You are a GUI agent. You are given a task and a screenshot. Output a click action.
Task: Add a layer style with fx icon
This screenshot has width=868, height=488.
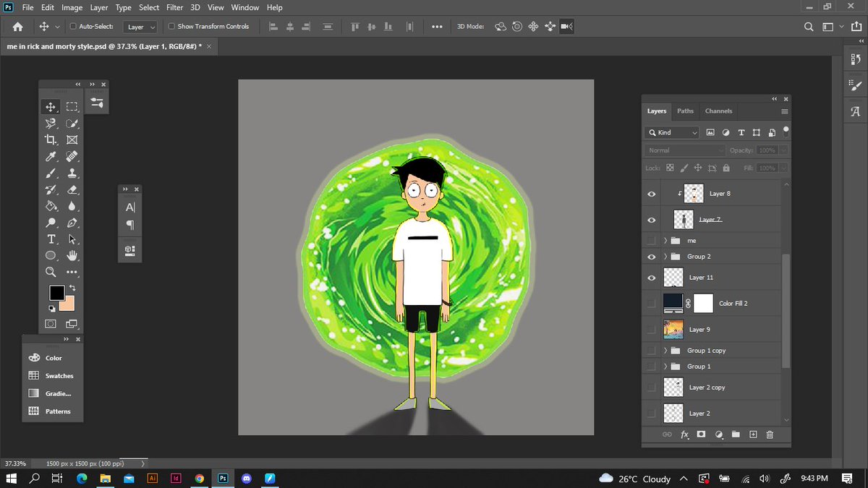pyautogui.click(x=684, y=435)
